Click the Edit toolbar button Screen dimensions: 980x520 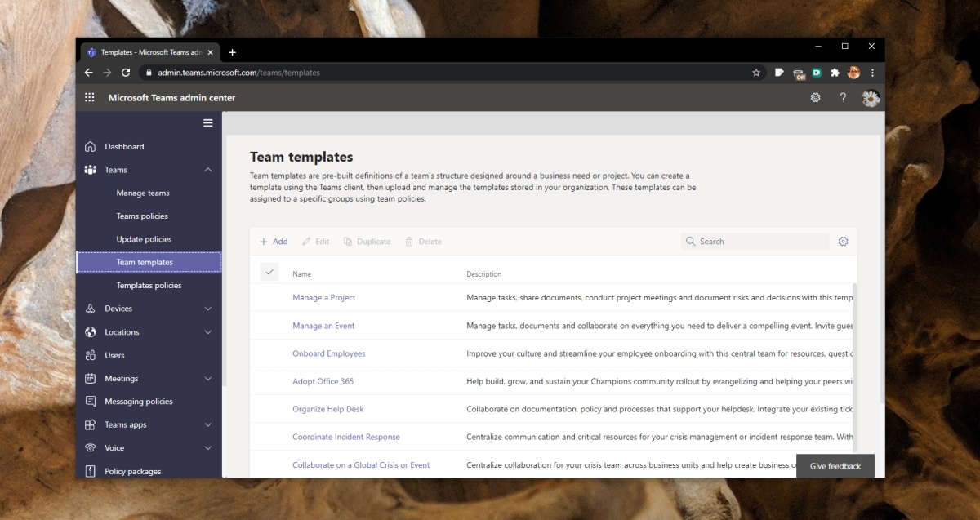[315, 242]
